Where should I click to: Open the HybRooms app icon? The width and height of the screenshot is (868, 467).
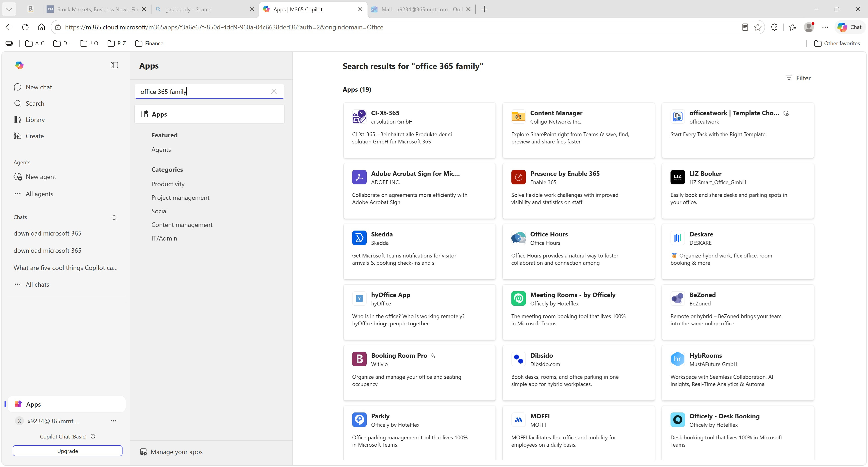(678, 359)
